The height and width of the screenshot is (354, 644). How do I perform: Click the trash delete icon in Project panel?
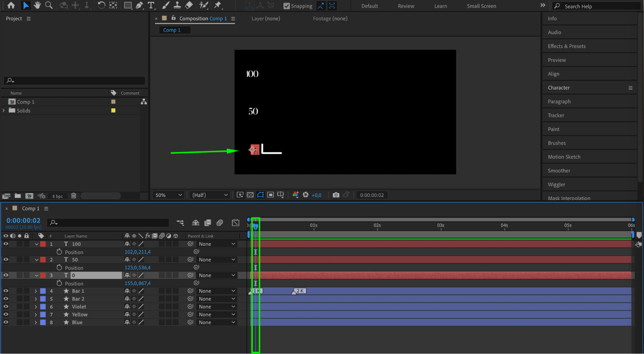[73, 196]
